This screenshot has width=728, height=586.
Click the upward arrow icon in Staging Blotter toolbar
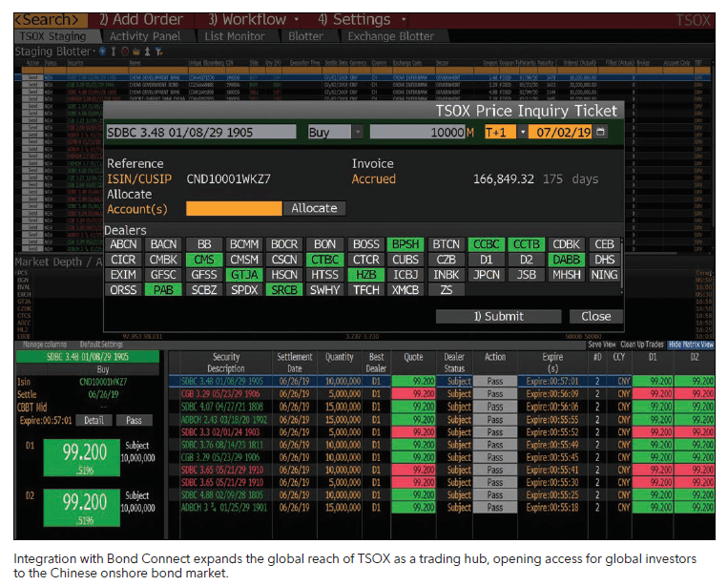[x=147, y=52]
